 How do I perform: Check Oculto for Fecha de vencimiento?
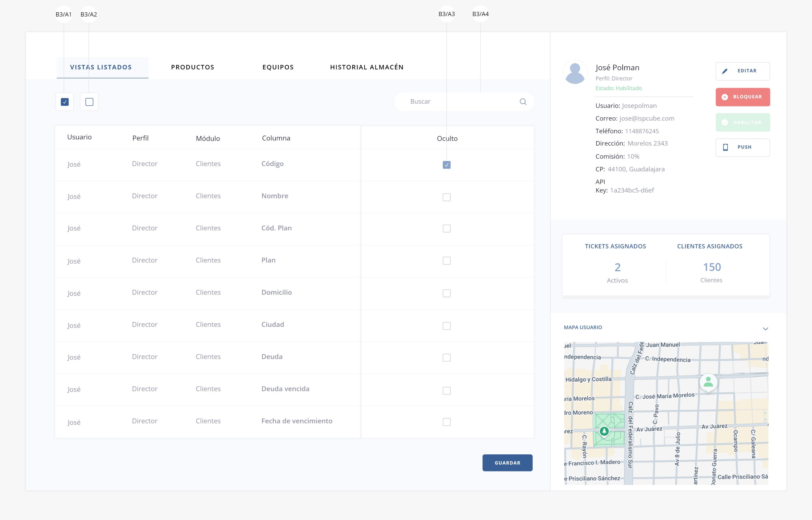coord(446,422)
